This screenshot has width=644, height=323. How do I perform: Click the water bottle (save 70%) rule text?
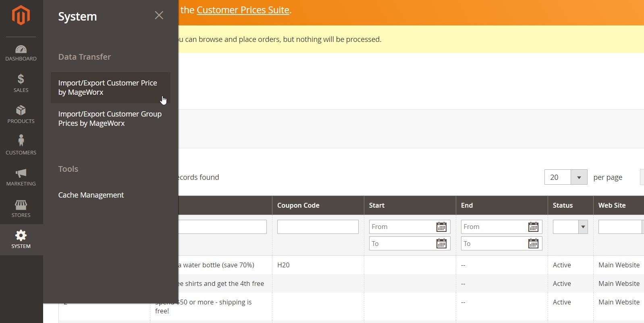(216, 265)
